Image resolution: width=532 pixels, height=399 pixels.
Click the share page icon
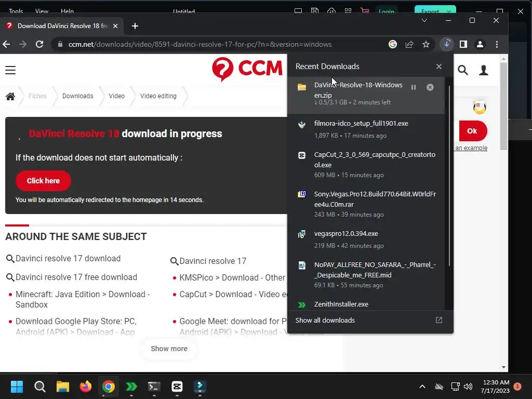click(409, 44)
